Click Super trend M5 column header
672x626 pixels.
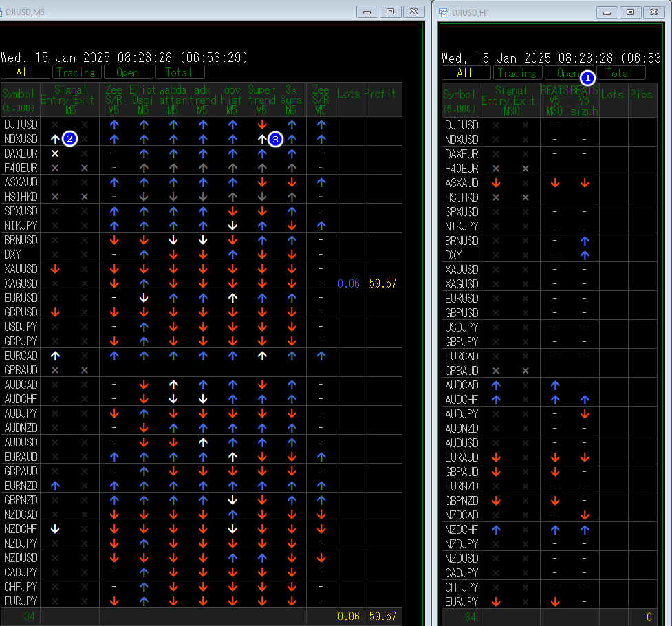click(x=261, y=100)
